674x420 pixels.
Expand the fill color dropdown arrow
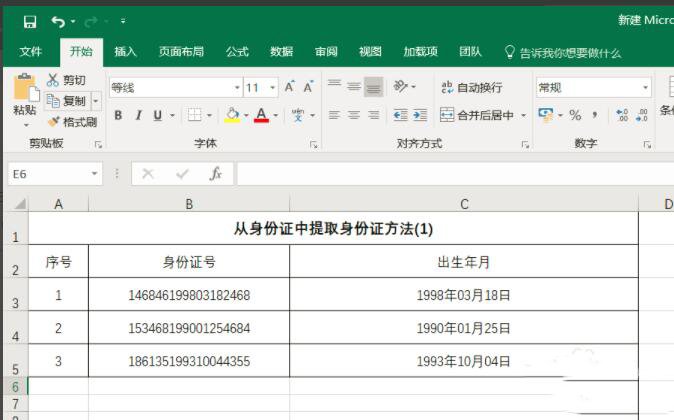[x=246, y=115]
